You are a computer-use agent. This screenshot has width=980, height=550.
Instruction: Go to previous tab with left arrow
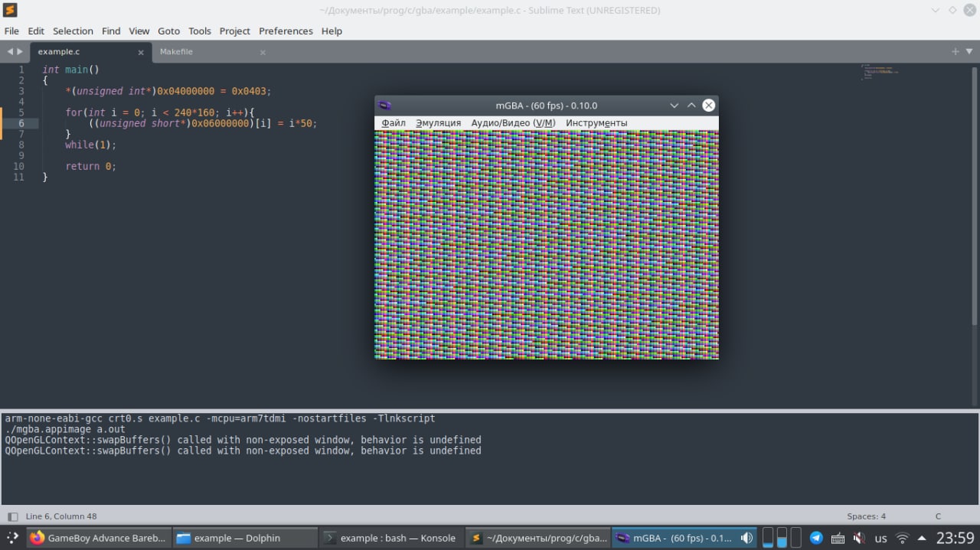[x=11, y=51]
